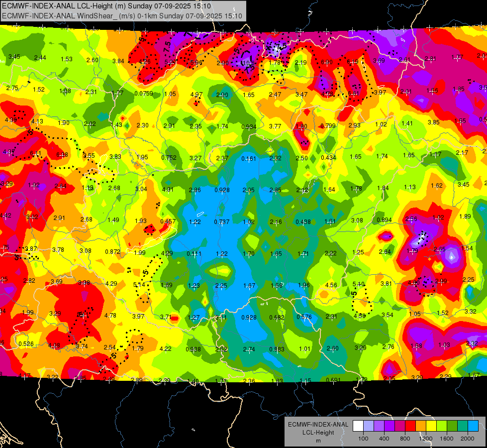Image resolution: width=487 pixels, height=448 pixels.
Task: Click the '10.6' wind shear value
Action: pos(249,63)
